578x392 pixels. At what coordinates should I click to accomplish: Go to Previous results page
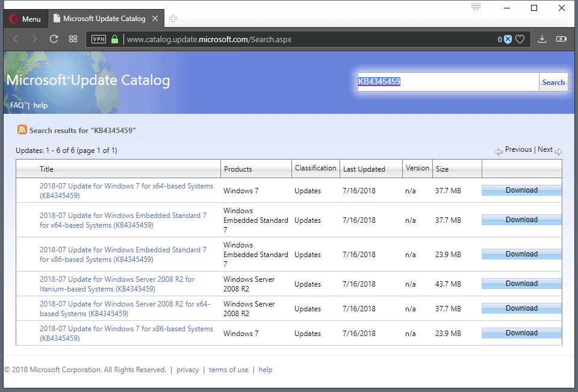point(518,149)
